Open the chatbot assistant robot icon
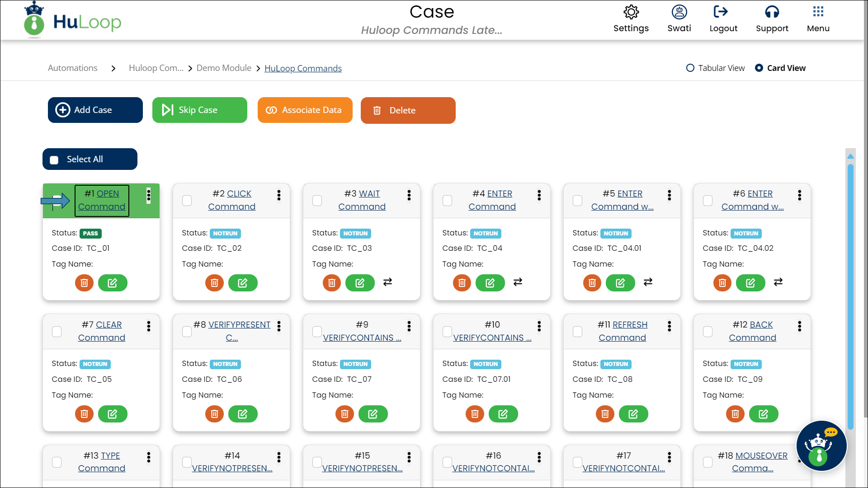 821,446
